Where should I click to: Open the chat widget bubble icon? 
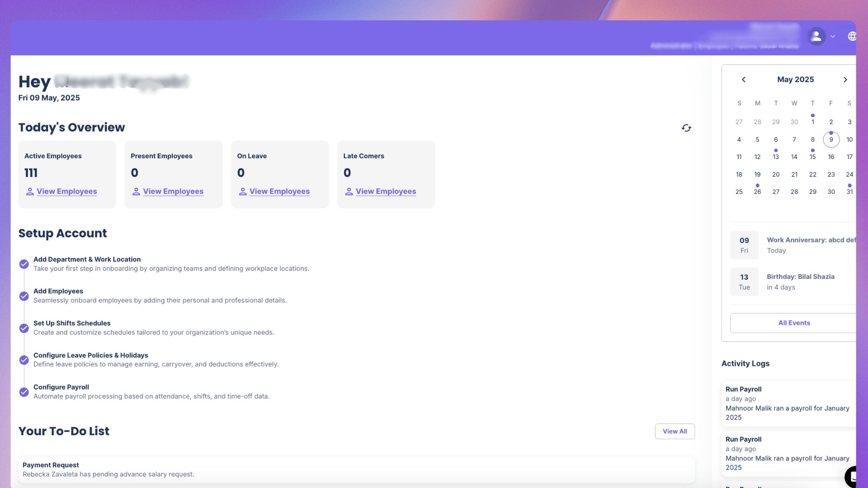point(852,476)
